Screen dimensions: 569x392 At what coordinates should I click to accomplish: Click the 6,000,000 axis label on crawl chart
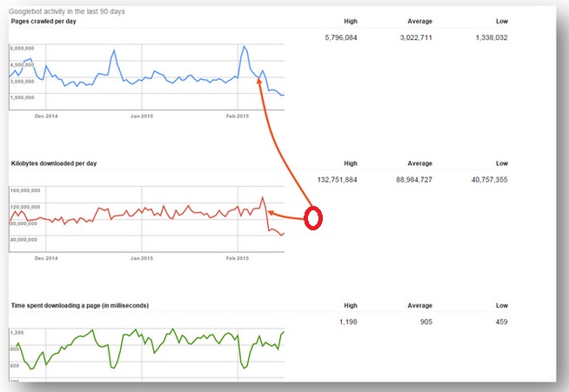[23, 48]
